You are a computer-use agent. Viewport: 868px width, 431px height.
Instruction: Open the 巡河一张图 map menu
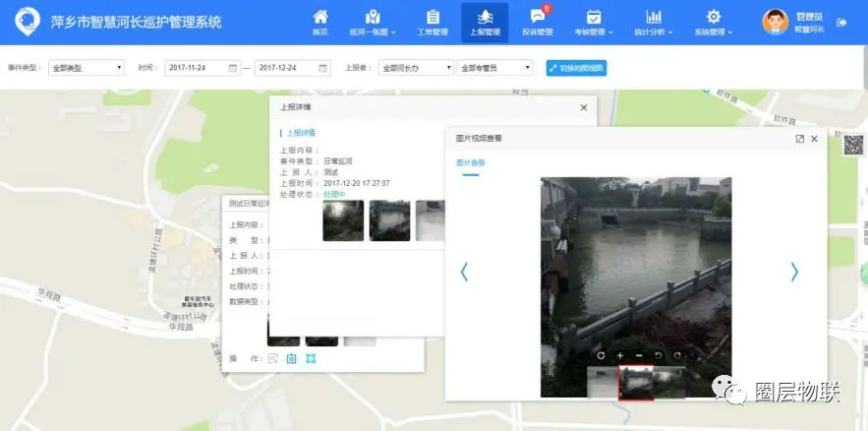[x=373, y=23]
